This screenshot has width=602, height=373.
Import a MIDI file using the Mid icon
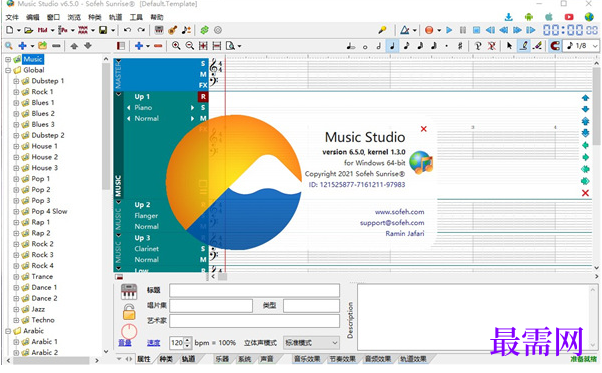[42, 30]
